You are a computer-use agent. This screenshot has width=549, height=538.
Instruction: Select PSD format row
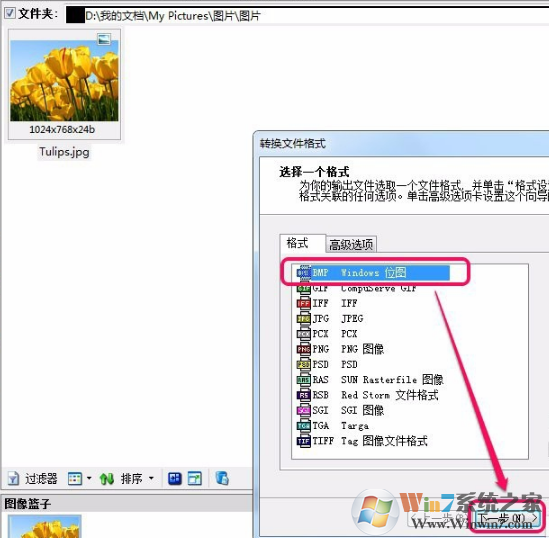(327, 364)
